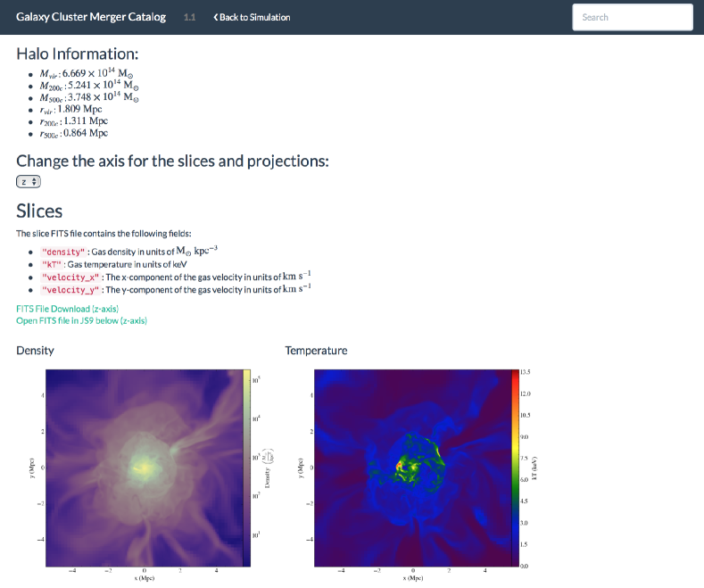Select the "density" field code label
The image size is (704, 588).
coord(62,252)
